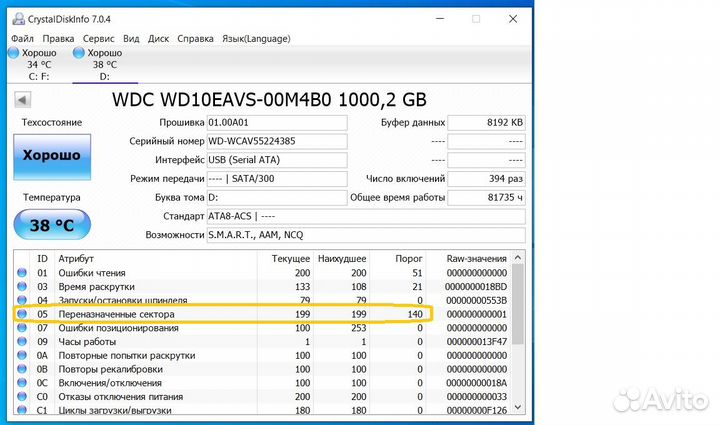Open the Язык(Language) menu
Screen dimensions: 720x425
256,39
